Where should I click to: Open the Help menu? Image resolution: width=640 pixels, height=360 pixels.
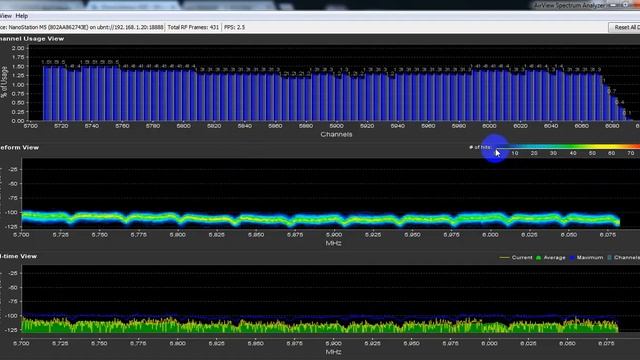(22, 16)
